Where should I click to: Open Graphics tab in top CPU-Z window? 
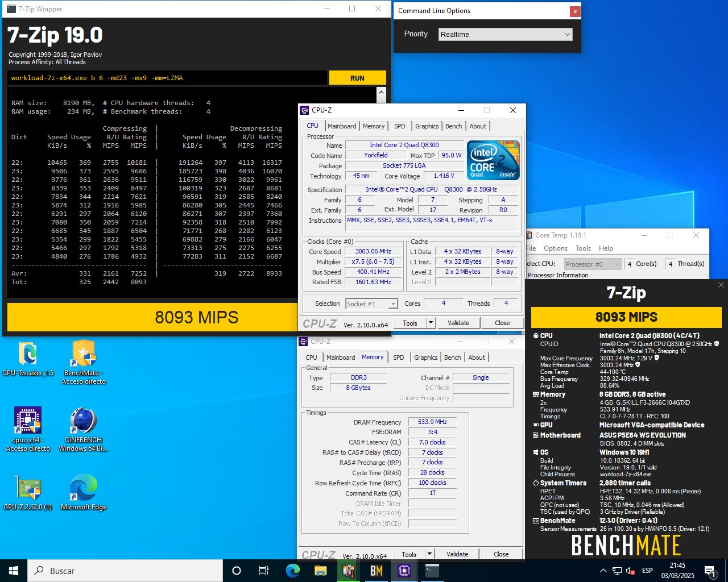click(427, 126)
